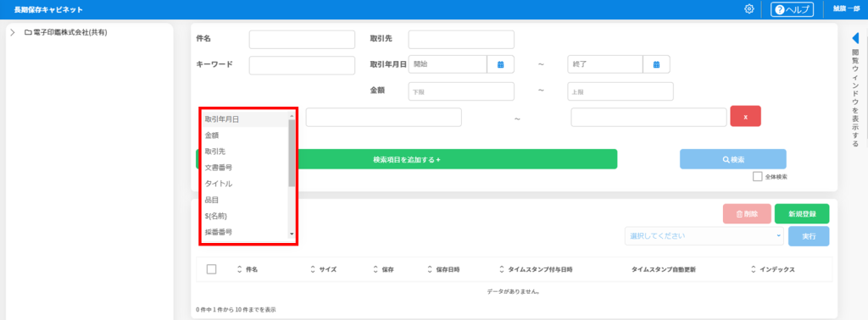Click the 取引先 input field
This screenshot has width=868, height=320.
[461, 39]
